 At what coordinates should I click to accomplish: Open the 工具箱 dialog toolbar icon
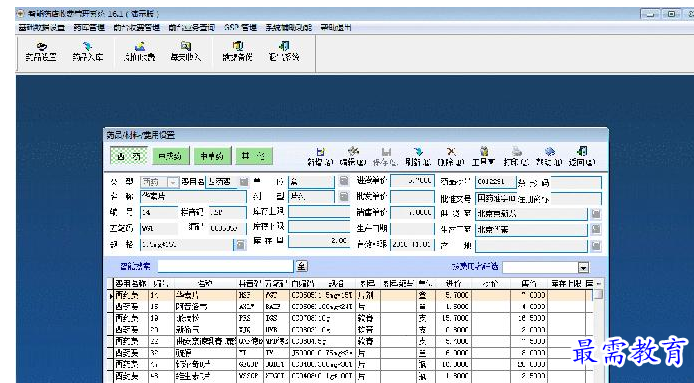coord(483,157)
